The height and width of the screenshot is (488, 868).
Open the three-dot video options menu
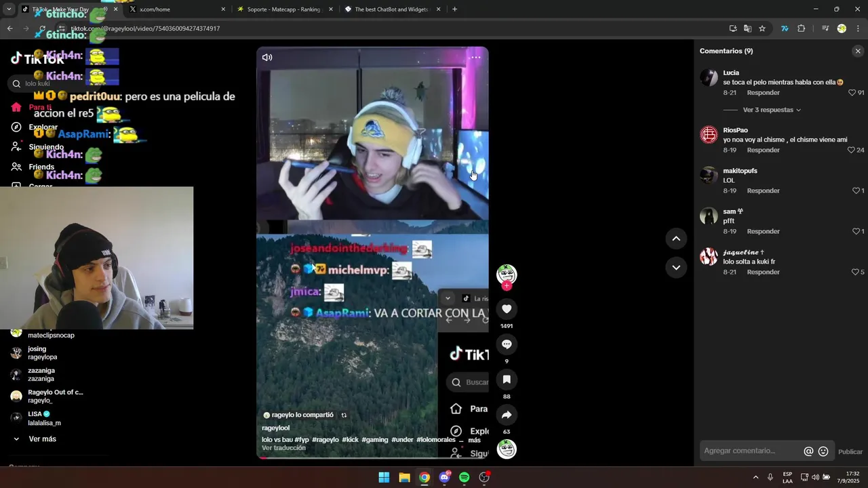tap(476, 58)
